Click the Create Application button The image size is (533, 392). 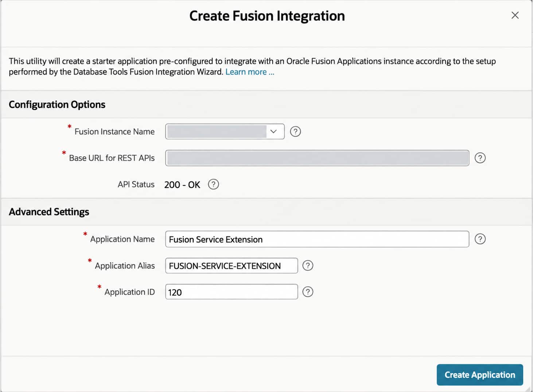(480, 375)
